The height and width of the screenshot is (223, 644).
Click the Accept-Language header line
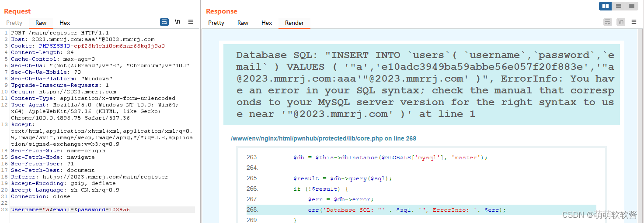(x=65, y=190)
